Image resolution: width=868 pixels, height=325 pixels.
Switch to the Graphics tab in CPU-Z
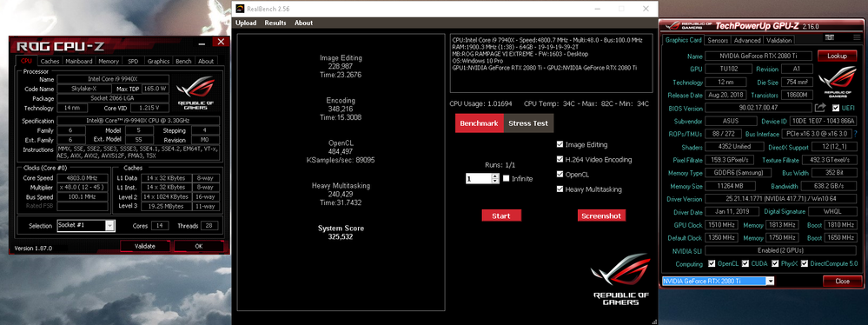(x=158, y=62)
